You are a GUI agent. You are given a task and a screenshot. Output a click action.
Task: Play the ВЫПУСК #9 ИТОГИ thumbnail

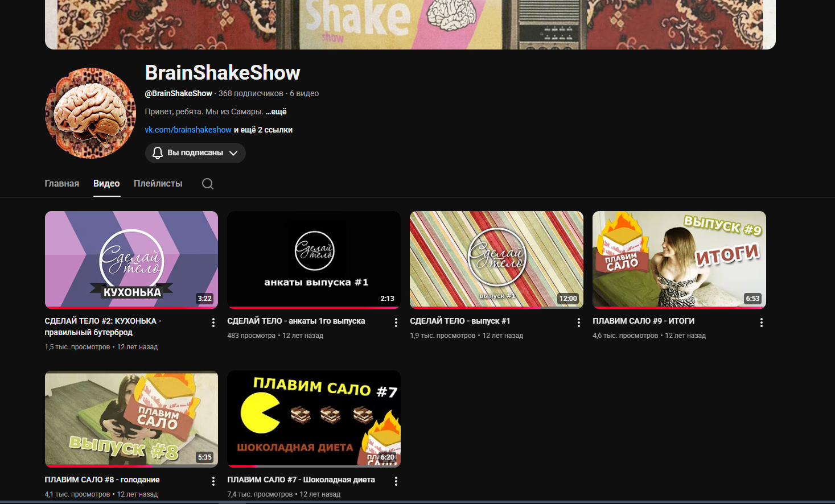[680, 259]
